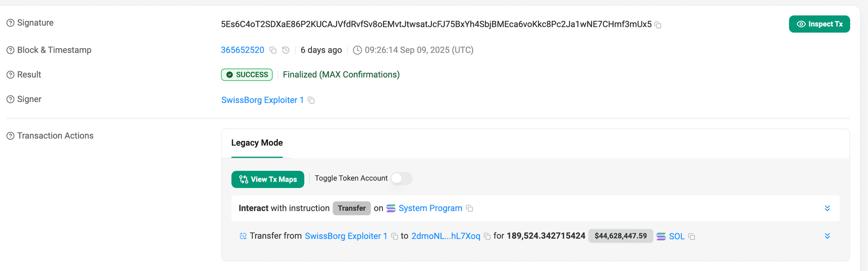Click the Inspect Tx button

[x=819, y=24]
